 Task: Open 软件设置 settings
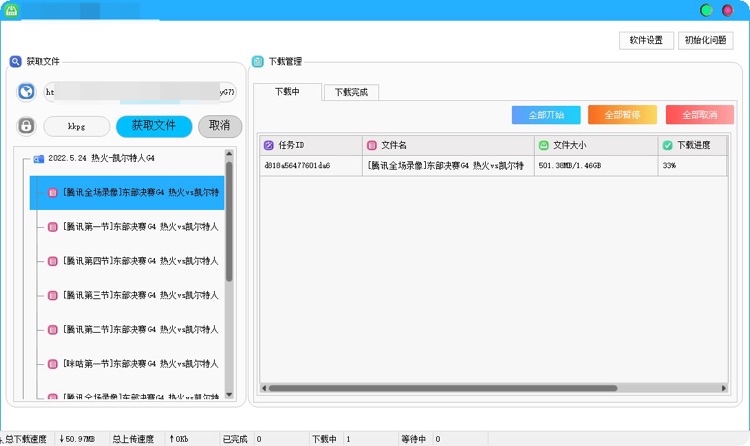(646, 40)
